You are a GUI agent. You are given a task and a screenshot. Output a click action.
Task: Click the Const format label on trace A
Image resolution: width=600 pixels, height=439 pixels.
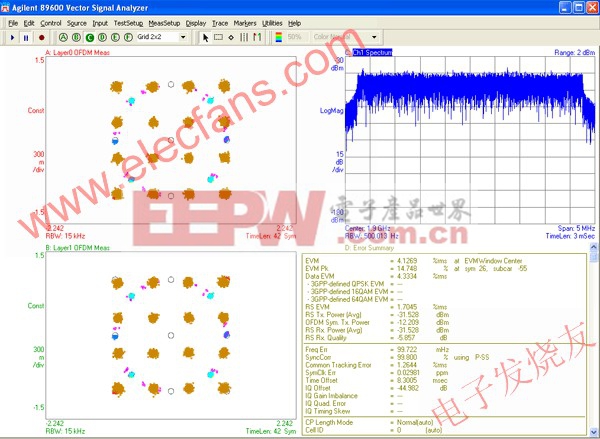tap(36, 111)
